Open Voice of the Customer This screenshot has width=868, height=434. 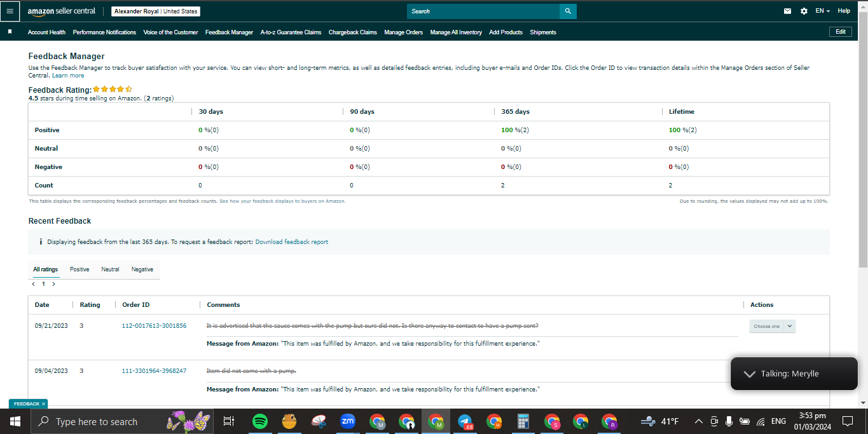pos(170,32)
